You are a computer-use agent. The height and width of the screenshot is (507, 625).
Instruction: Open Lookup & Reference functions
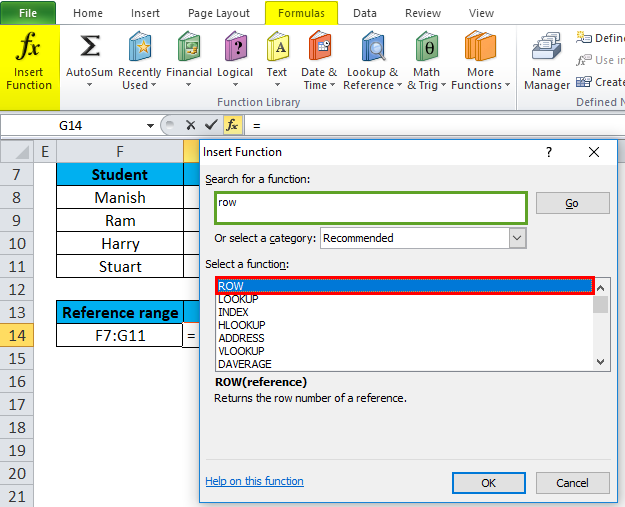372,61
